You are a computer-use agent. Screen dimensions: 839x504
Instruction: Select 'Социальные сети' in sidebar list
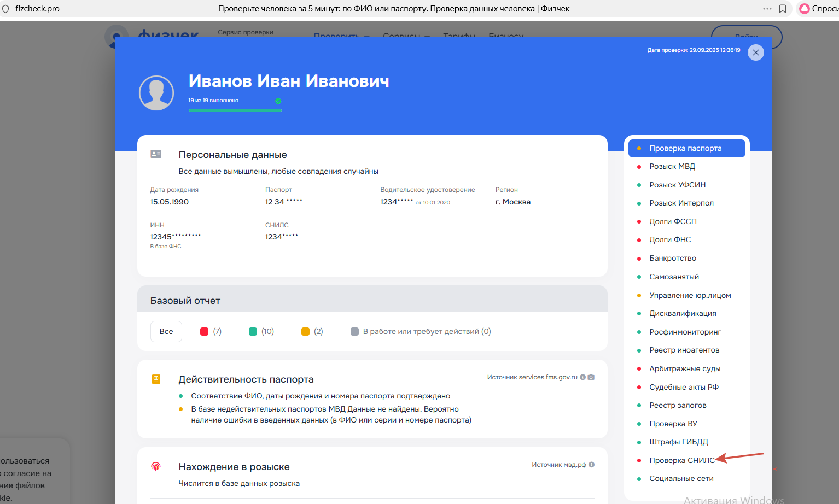click(x=681, y=478)
